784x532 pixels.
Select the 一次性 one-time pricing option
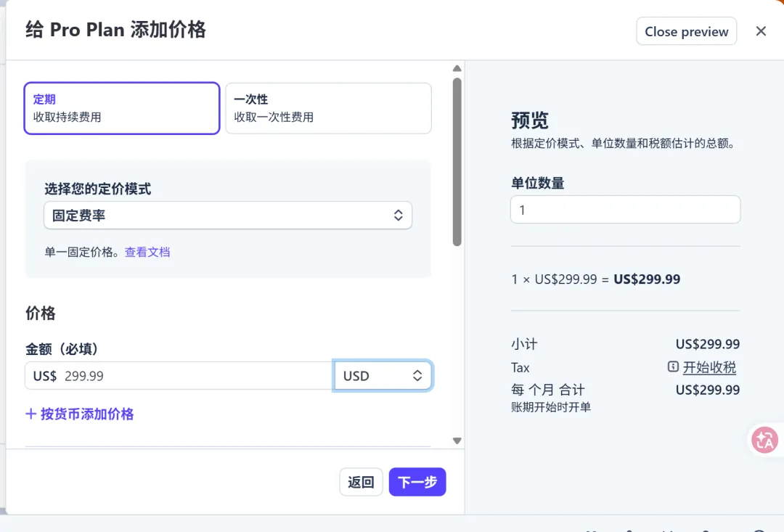click(x=328, y=108)
